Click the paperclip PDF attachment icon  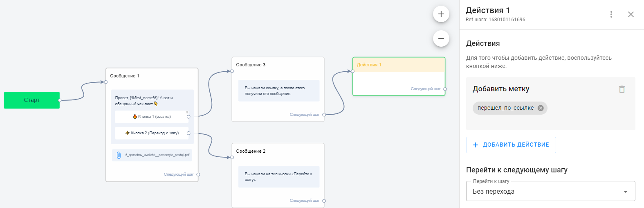[x=119, y=155]
